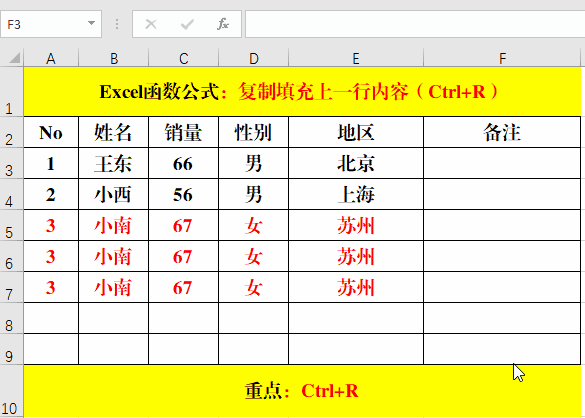Viewport: 585px width, 418px height.
Task: Click empty cell E9
Action: pos(356,349)
